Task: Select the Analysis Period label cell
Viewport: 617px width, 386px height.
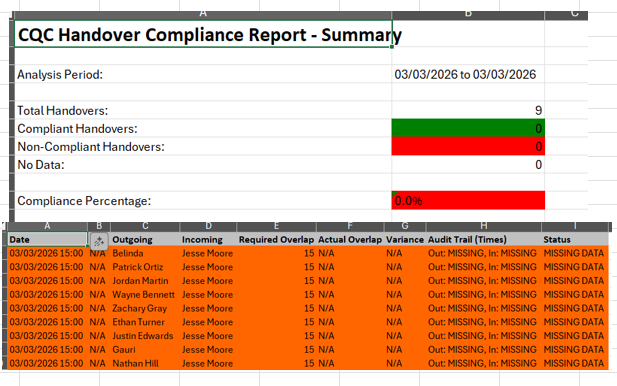Action: click(203, 74)
